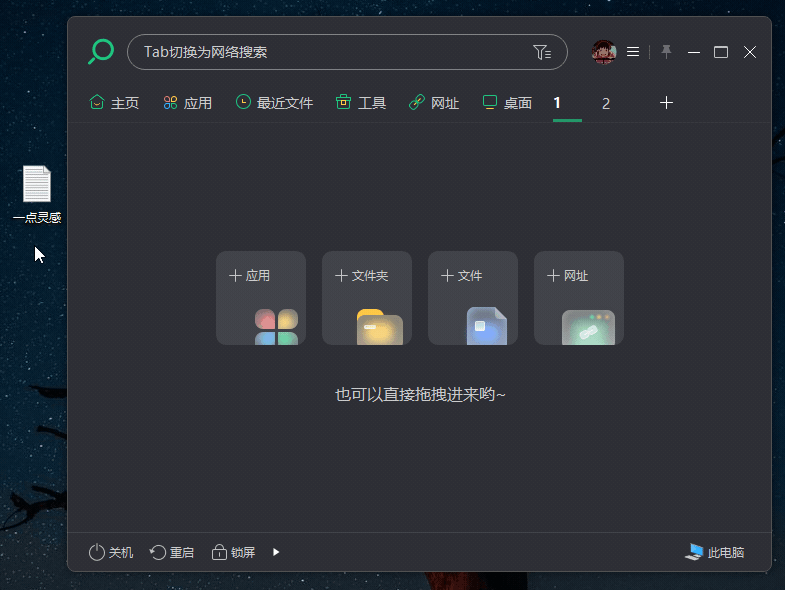Image resolution: width=785 pixels, height=590 pixels.
Task: Click the + 应用 card
Action: point(261,298)
